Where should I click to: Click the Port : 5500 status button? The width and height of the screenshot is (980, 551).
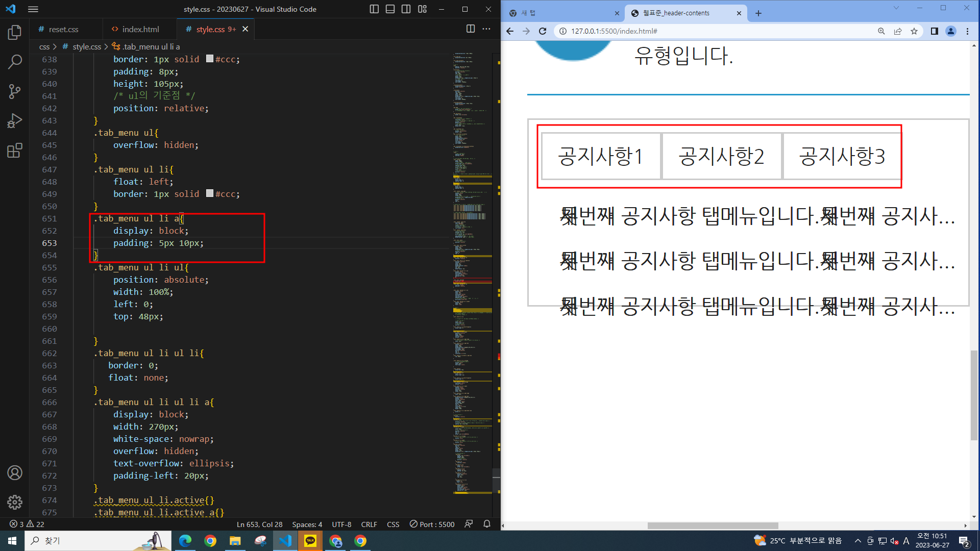[x=432, y=524]
